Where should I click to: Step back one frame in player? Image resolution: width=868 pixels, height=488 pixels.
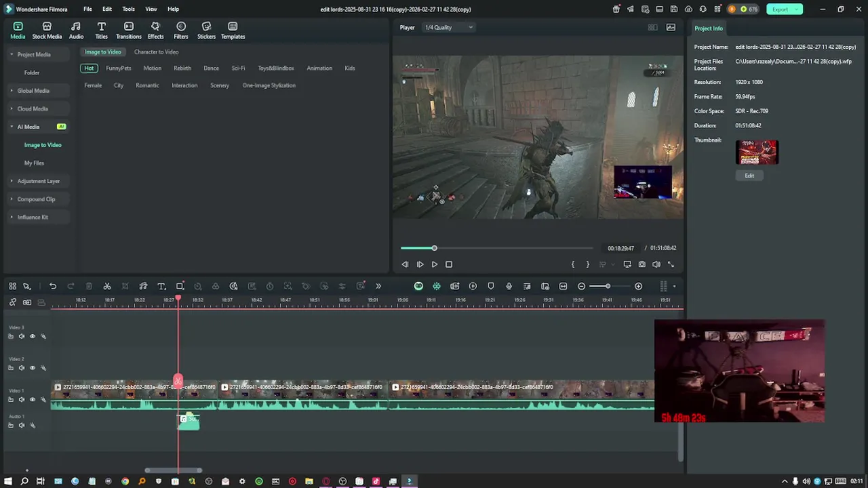click(405, 264)
